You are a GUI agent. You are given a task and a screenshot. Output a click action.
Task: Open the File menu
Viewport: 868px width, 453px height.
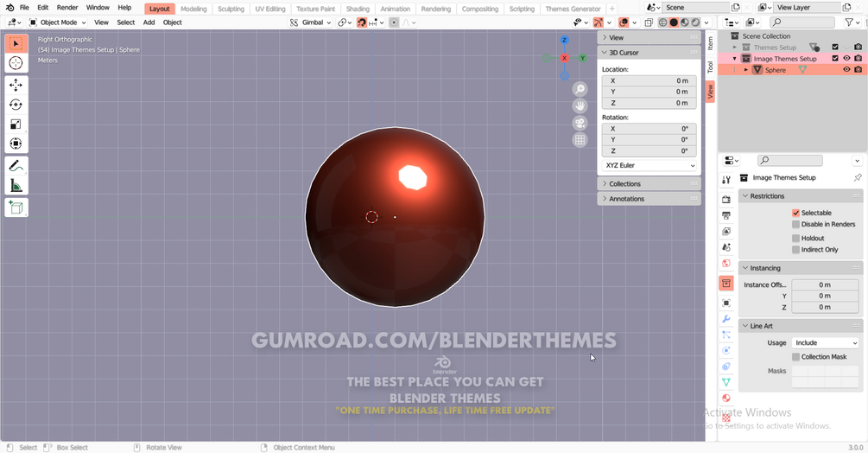click(24, 8)
